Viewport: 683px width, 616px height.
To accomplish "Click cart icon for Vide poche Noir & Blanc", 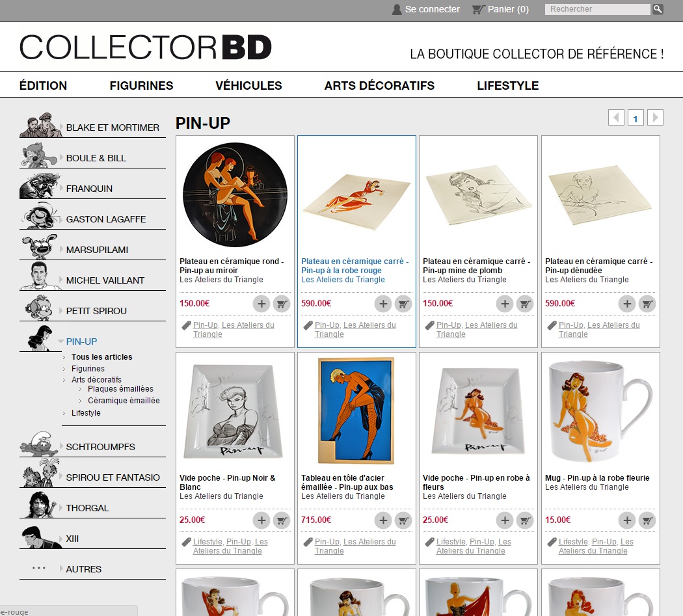I will point(282,520).
